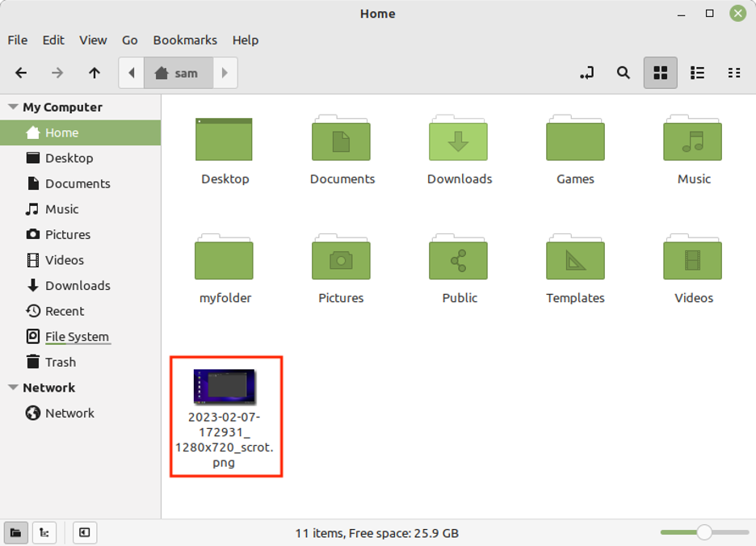Select the myfolder folder icon
Image resolution: width=756 pixels, height=546 pixels.
point(225,257)
